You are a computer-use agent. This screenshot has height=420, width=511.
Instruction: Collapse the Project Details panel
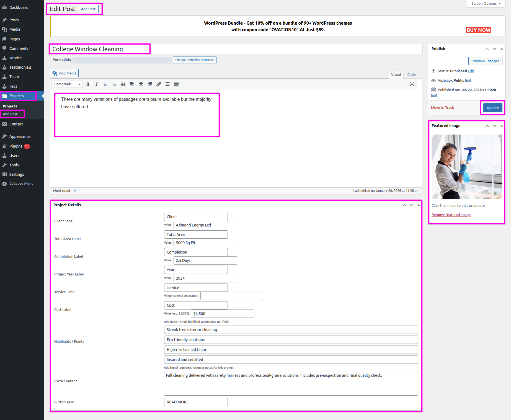[x=418, y=205]
